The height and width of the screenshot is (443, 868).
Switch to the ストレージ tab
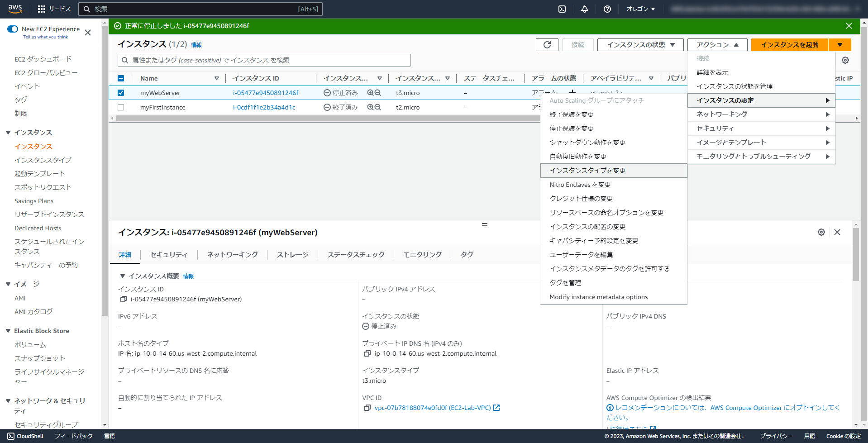click(292, 254)
